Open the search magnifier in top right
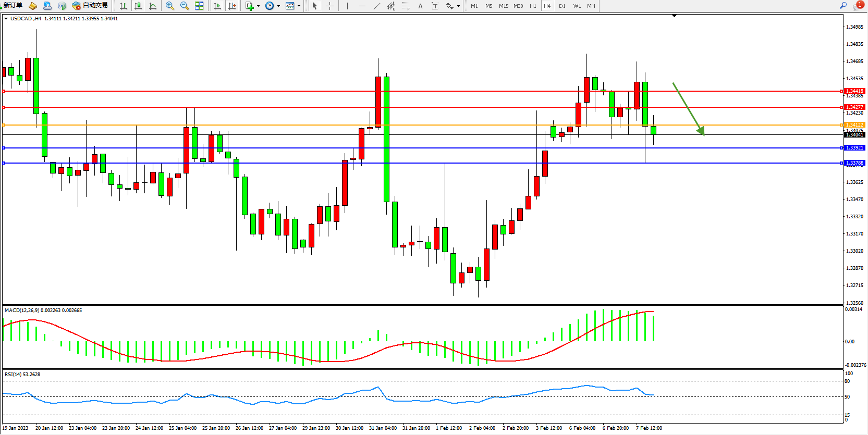 (843, 6)
